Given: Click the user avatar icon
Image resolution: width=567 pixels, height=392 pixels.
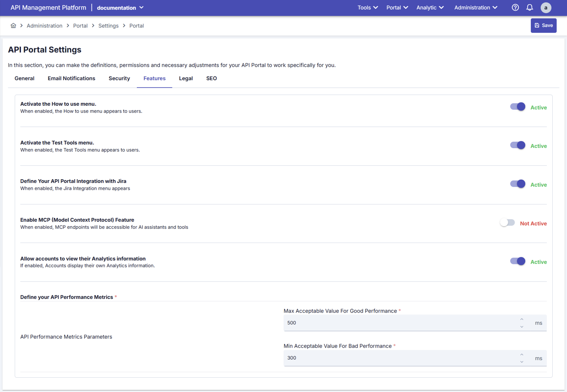Looking at the screenshot, I should click(x=546, y=8).
